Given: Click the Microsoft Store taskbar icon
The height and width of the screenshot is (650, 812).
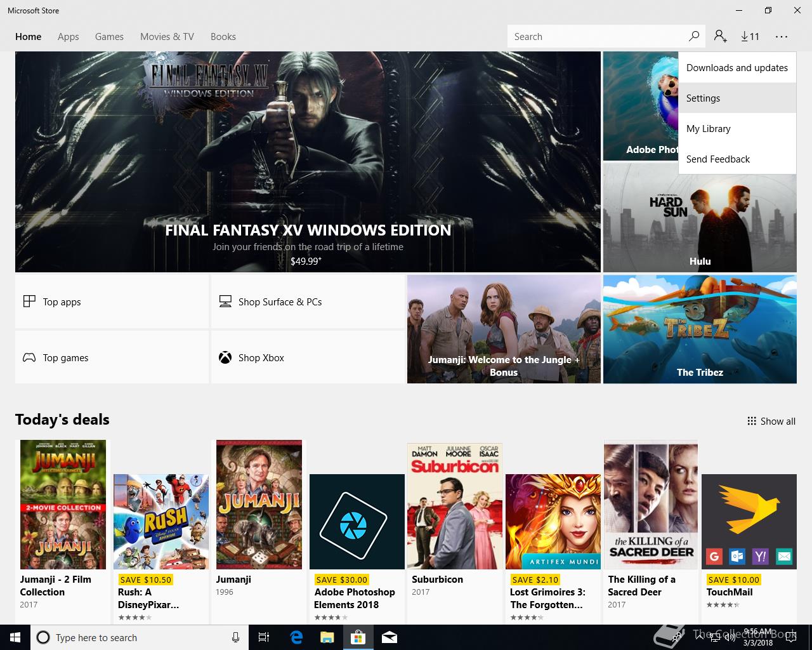Looking at the screenshot, I should 358,637.
